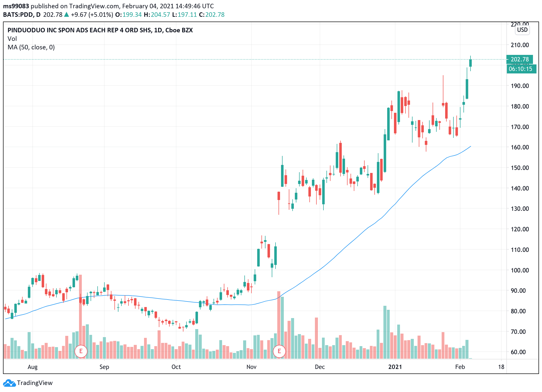
Task: Click the Feb label on time axis
Action: pos(460,367)
